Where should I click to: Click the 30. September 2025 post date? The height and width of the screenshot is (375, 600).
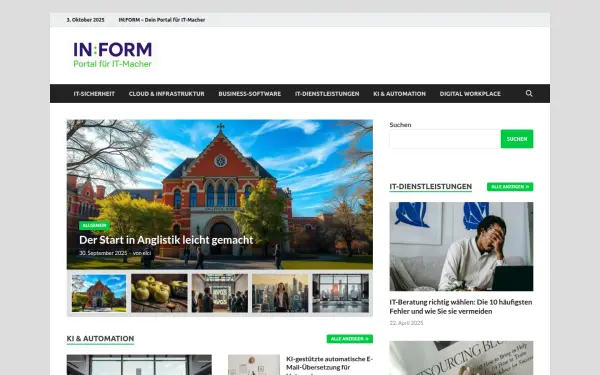(x=103, y=253)
